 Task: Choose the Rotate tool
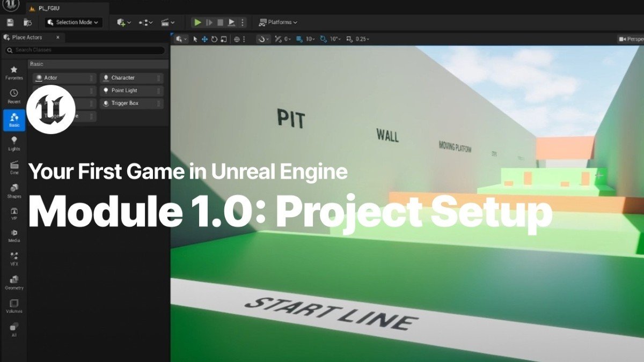[214, 39]
